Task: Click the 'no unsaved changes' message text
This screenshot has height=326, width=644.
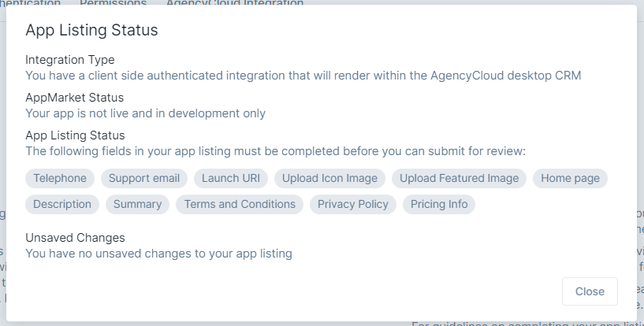Action: [158, 254]
